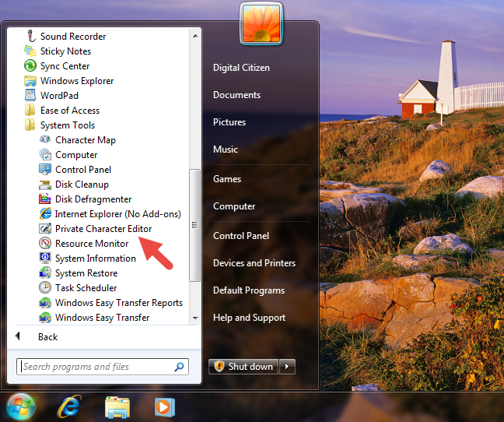Open Character Map by its label
This screenshot has height=422, width=504.
(86, 140)
